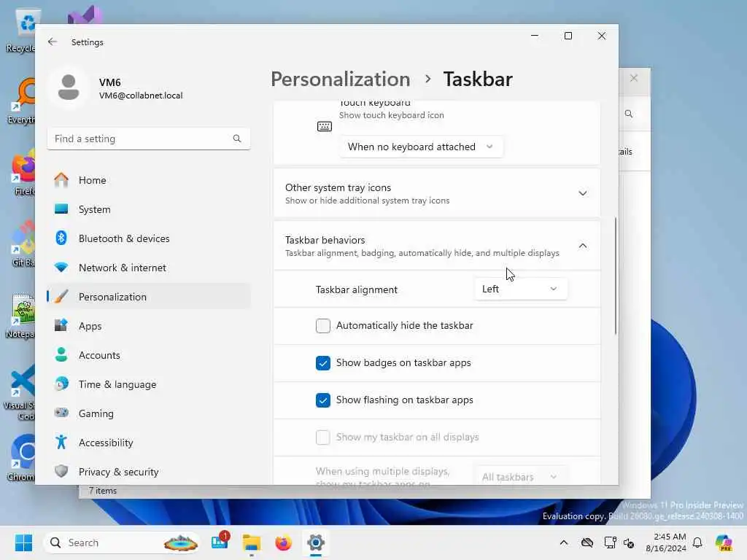
Task: Open Home in Settings sidebar
Action: [149, 180]
